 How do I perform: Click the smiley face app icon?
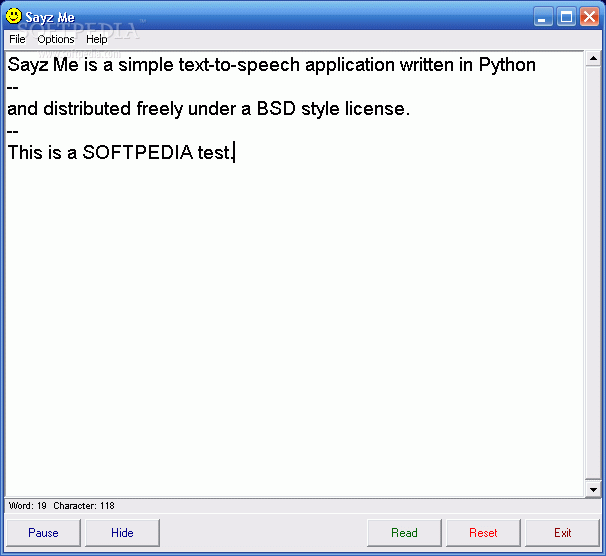click(14, 16)
